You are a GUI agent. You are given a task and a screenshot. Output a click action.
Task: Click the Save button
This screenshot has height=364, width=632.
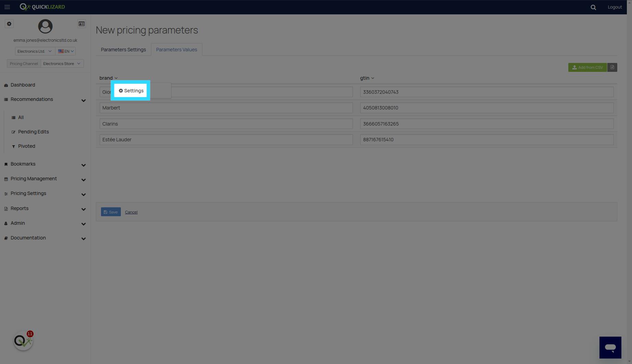[111, 212]
